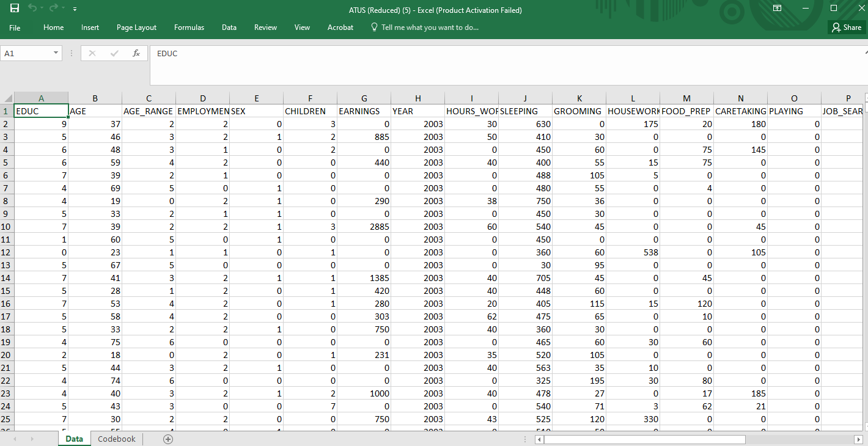The height and width of the screenshot is (446, 868).
Task: Open Customize Quick Access Toolbar dropdown
Action: [75, 9]
